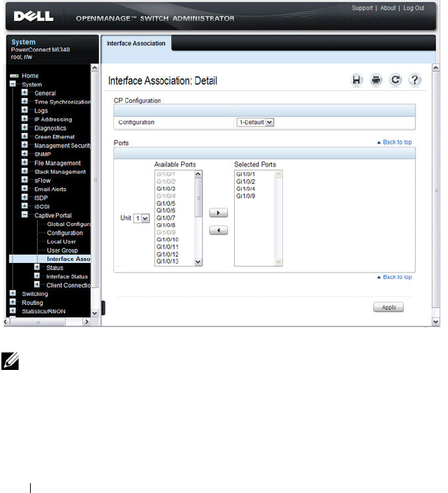Expand the Statistics/RMON node
Screen dimensions: 448x493
pos(13,310)
